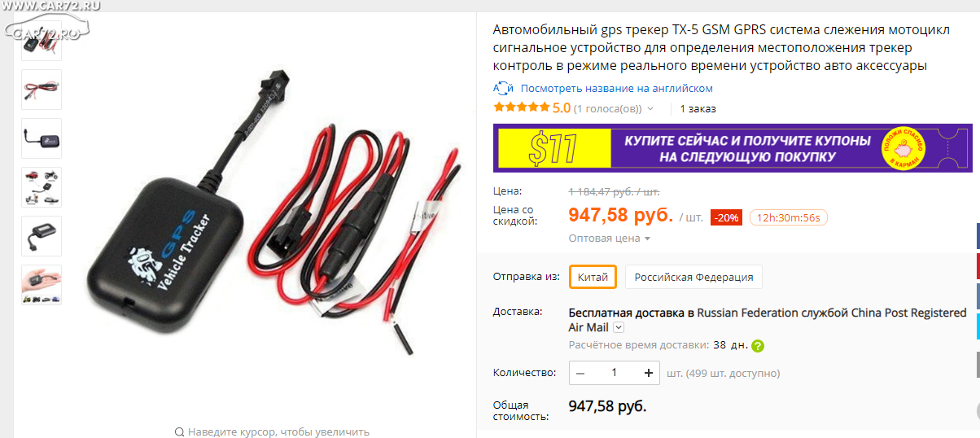Select the thumbnail showing hand holding tracker
Image resolution: width=980 pixels, height=438 pixels.
pos(42,285)
